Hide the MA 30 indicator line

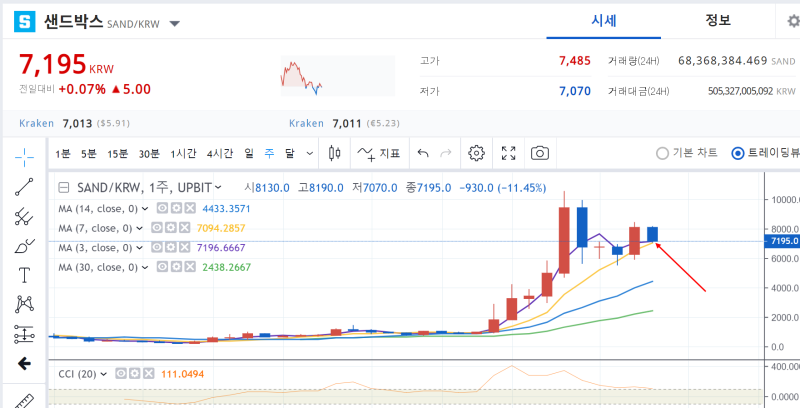click(162, 267)
